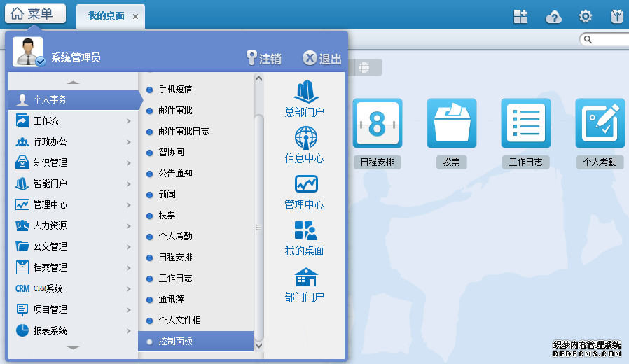629x364 pixels.
Task: Open the 总部门户 portal icon
Action: [306, 92]
